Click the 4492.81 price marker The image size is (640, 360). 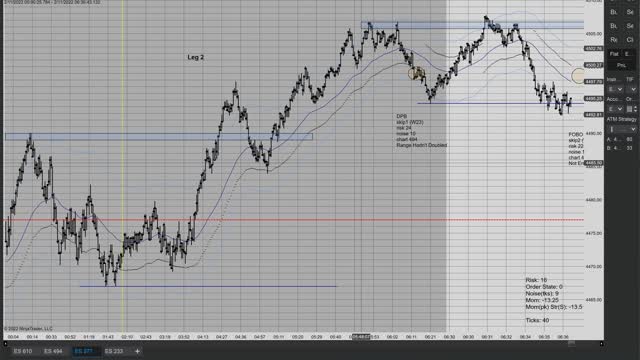click(593, 115)
